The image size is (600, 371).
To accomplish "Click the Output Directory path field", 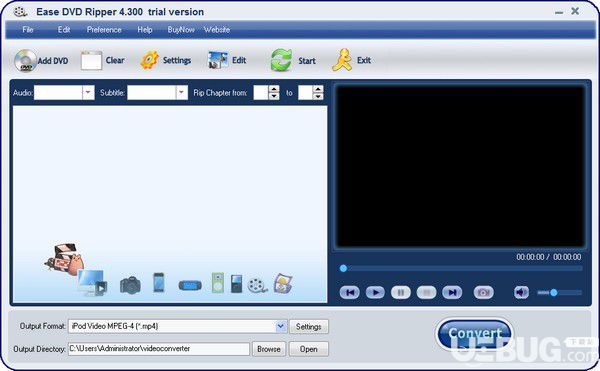I will (x=159, y=349).
